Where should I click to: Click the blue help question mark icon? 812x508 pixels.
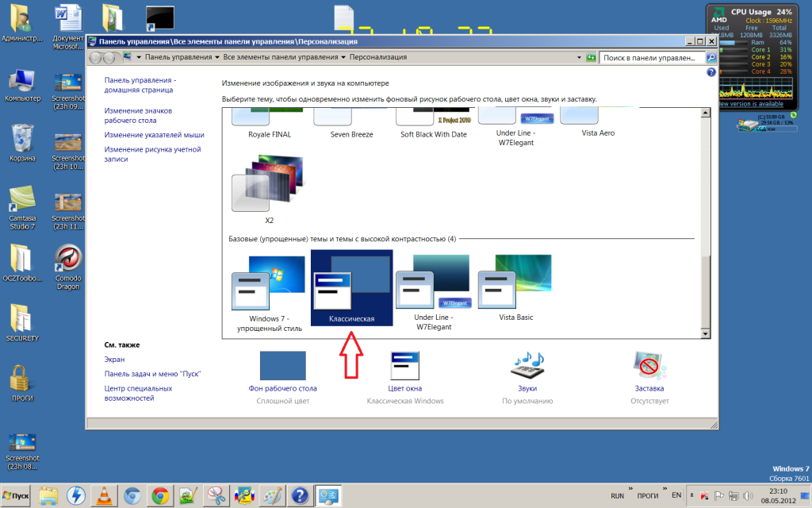tap(711, 72)
